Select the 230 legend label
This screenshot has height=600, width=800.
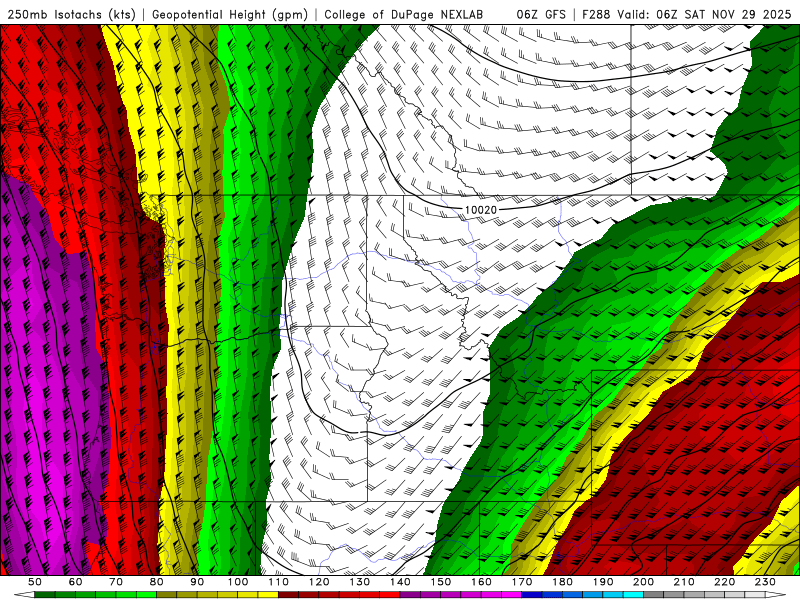pyautogui.click(x=765, y=582)
